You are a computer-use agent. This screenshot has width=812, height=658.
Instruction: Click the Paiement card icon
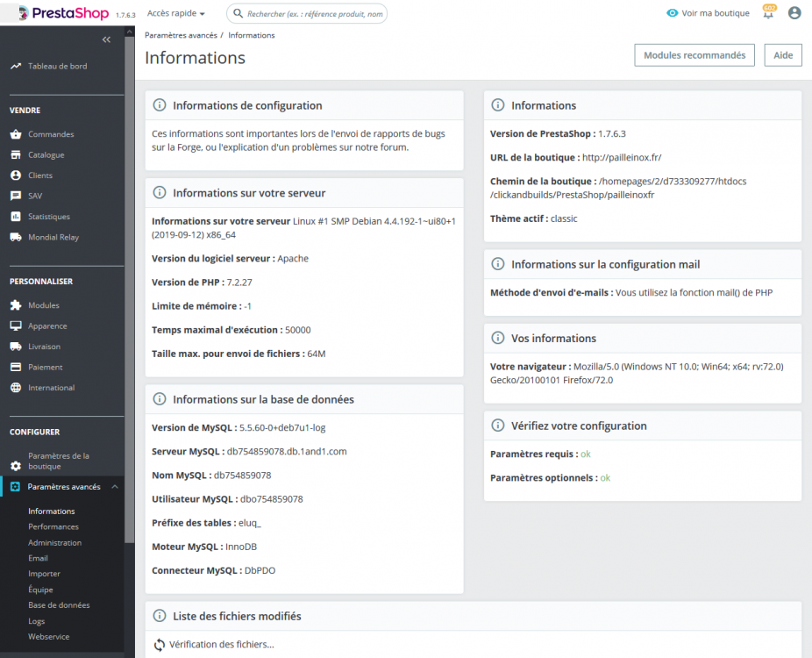pyautogui.click(x=16, y=367)
